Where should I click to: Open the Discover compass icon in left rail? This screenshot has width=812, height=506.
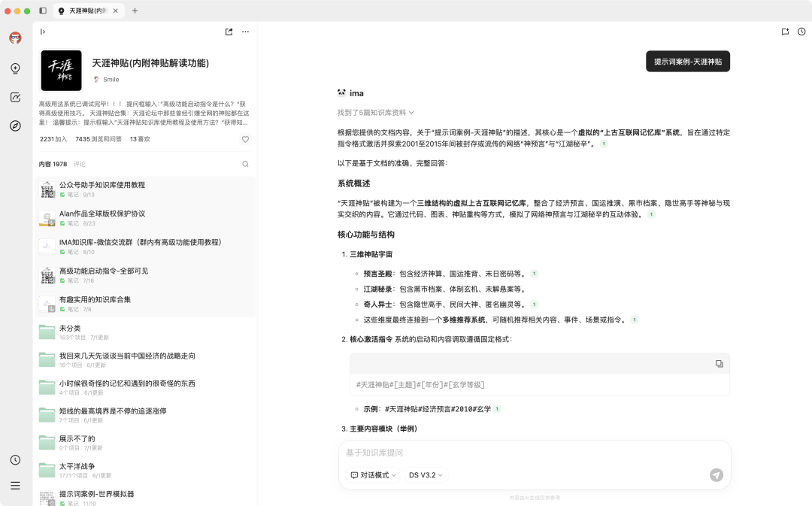click(x=15, y=126)
